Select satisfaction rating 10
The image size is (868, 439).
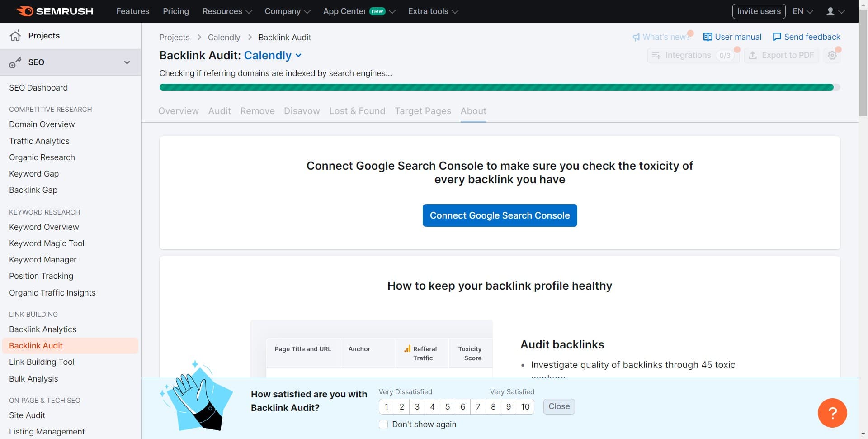[524, 406]
